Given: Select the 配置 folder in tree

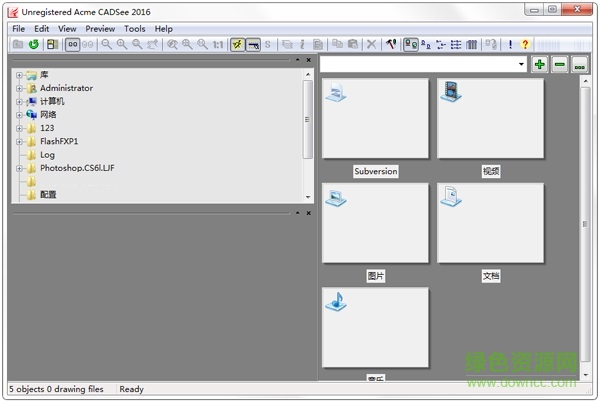Looking at the screenshot, I should pyautogui.click(x=48, y=194).
